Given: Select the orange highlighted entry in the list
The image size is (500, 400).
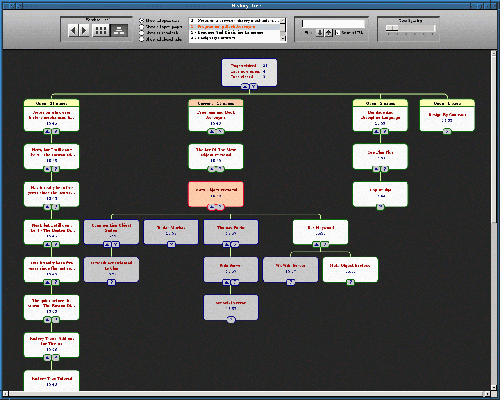Looking at the screenshot, I should pyautogui.click(x=235, y=27).
